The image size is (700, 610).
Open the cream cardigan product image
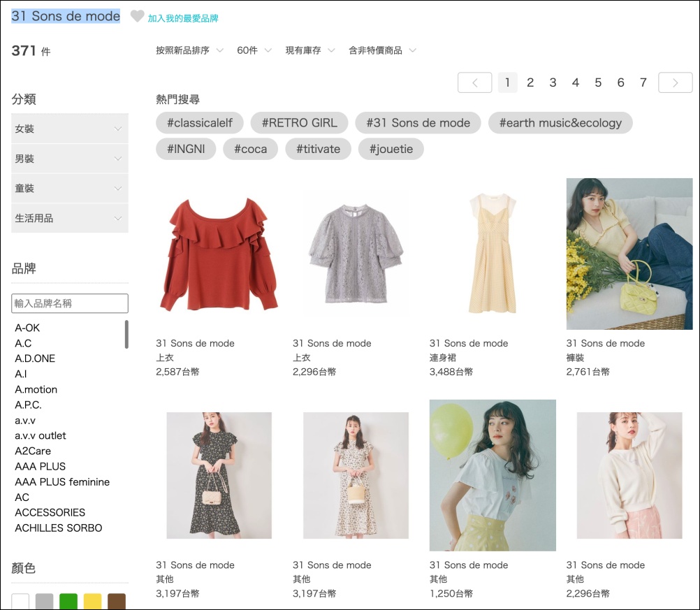click(x=629, y=475)
